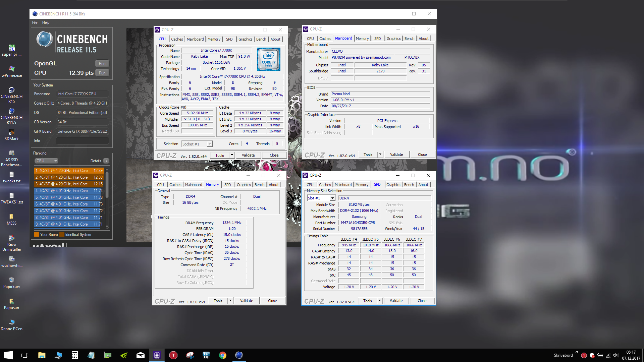
Task: Open NVIDIA icon in taskbar
Action: pos(124,355)
